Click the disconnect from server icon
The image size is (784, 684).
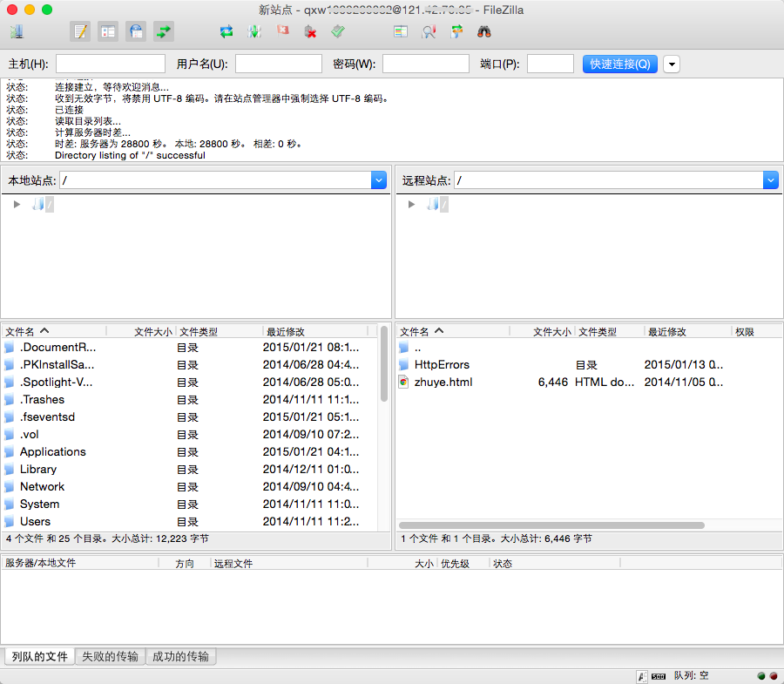(x=310, y=32)
